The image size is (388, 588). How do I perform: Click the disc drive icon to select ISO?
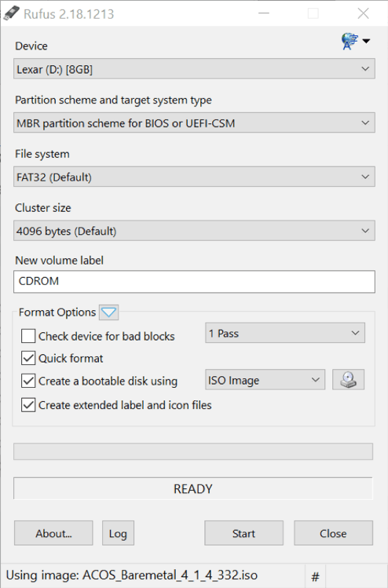point(348,379)
